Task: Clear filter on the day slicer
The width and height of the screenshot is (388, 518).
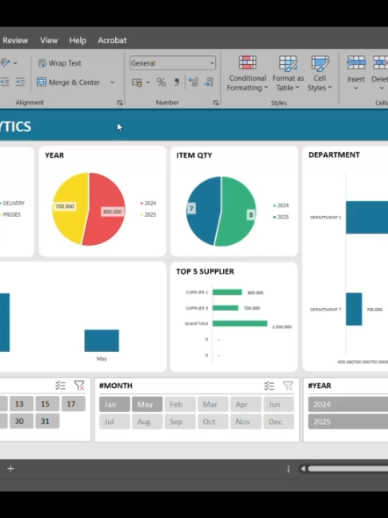Action: click(x=79, y=386)
